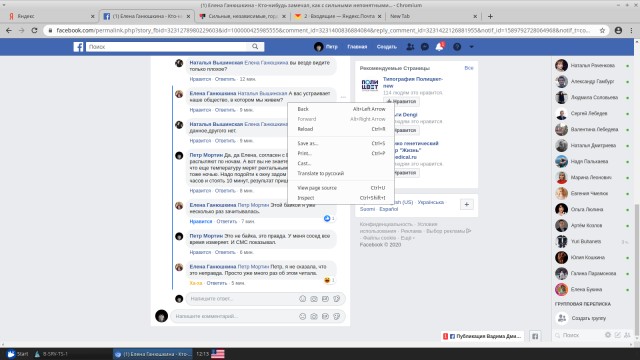
Task: Click Ответить under the 12 мин. comment
Action: [x=225, y=79]
